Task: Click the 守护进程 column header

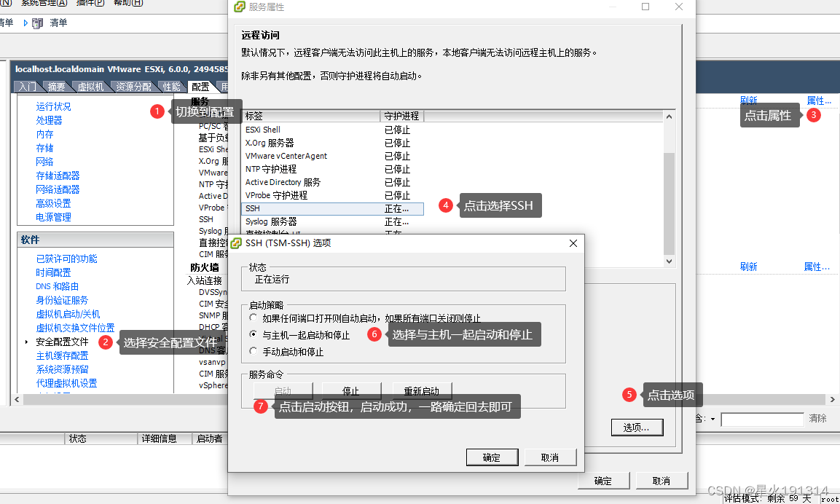Action: tap(402, 116)
